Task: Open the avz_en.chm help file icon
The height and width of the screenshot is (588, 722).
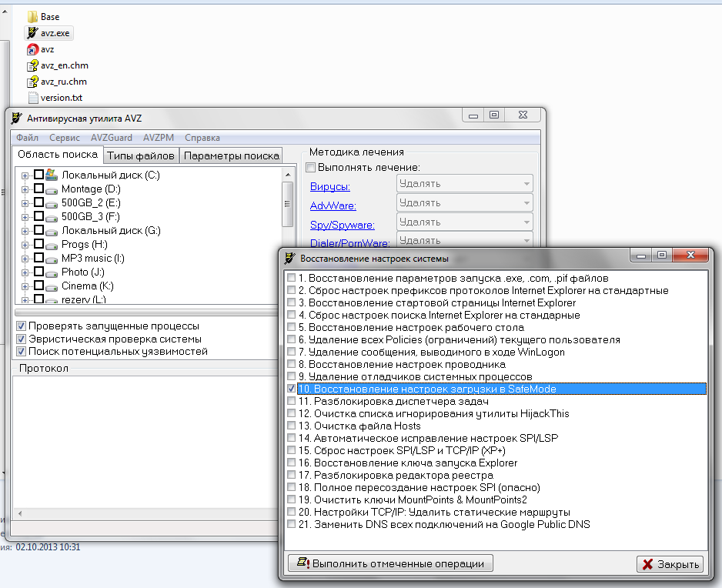Action: point(32,65)
